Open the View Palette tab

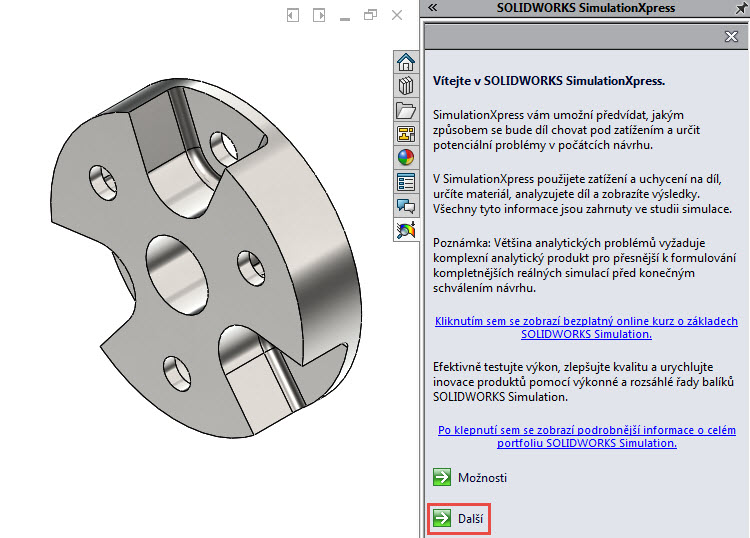[x=406, y=134]
